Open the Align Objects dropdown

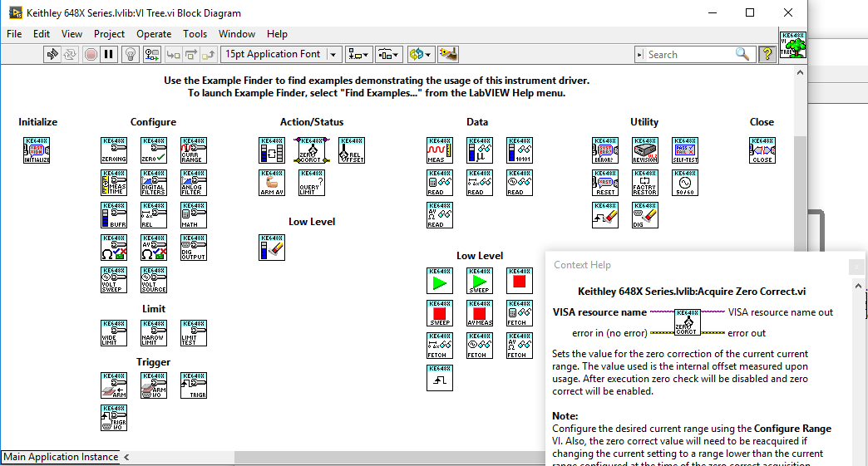(358, 54)
